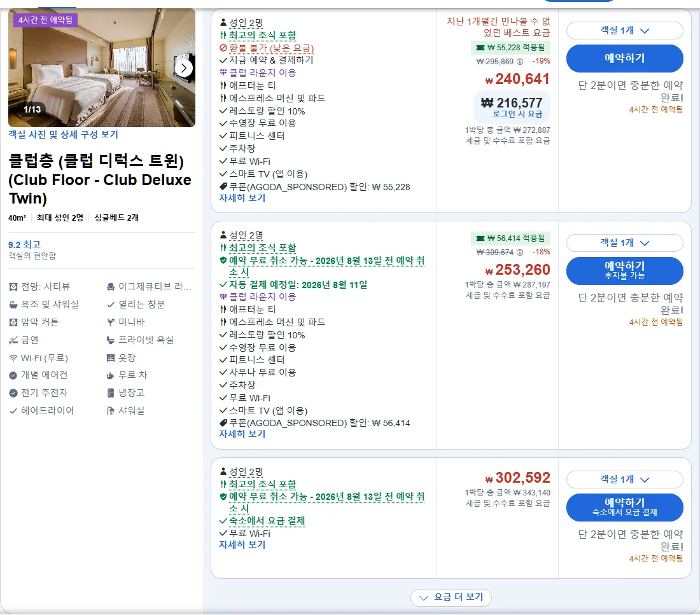
Task: Click the info icon beside ₩295,869
Action: pyautogui.click(x=520, y=62)
